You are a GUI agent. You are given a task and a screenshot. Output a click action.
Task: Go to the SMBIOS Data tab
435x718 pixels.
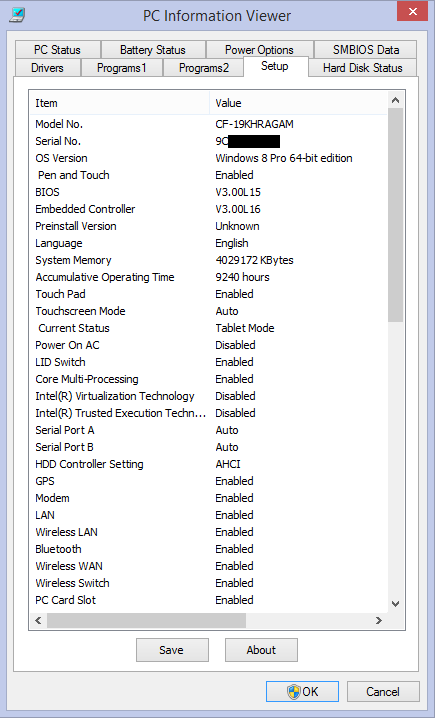point(366,49)
